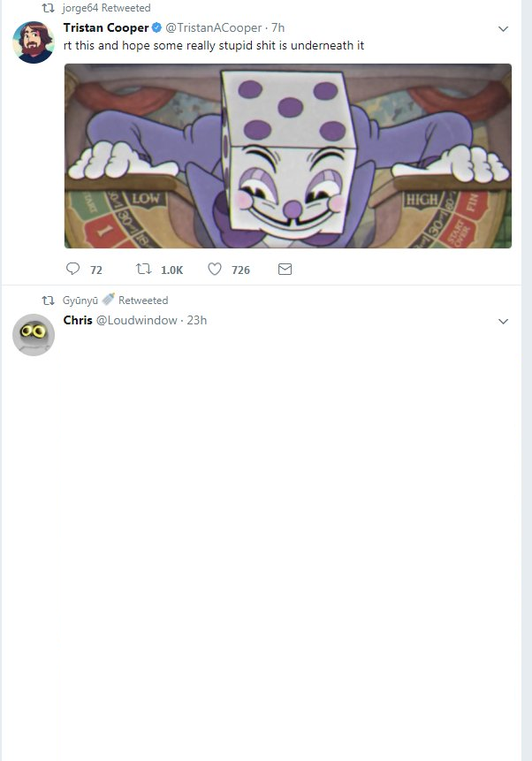Open jorge64 Retweeted profile link
532x761 pixels.
click(x=106, y=8)
